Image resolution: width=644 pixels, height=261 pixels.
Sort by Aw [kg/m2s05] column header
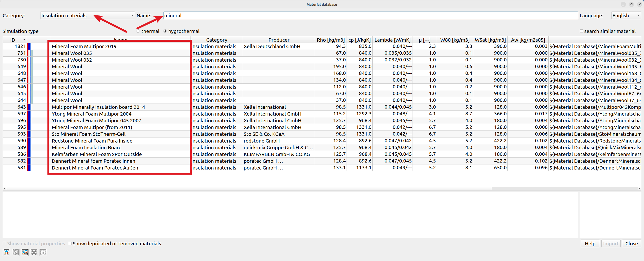coord(528,40)
